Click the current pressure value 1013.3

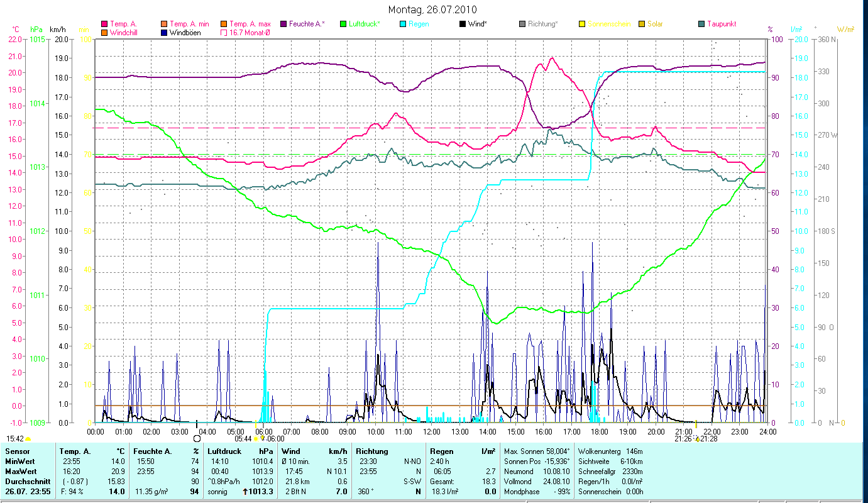(262, 492)
